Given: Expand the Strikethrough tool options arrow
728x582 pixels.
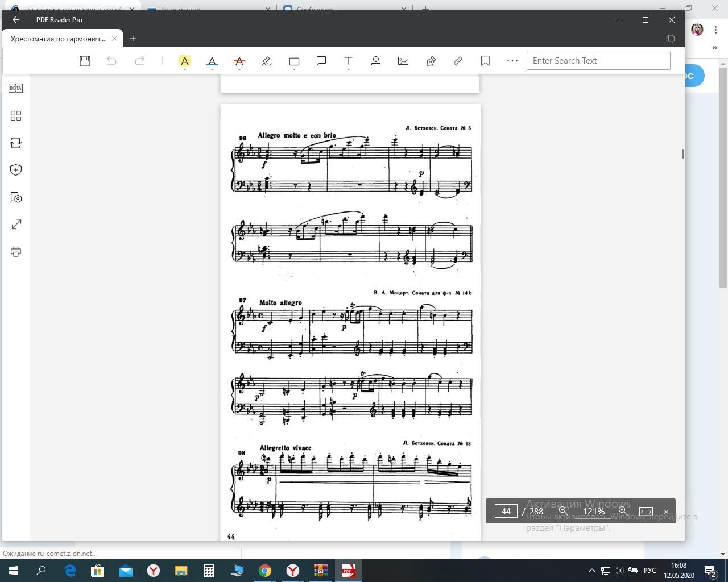Looking at the screenshot, I should pos(239,69).
